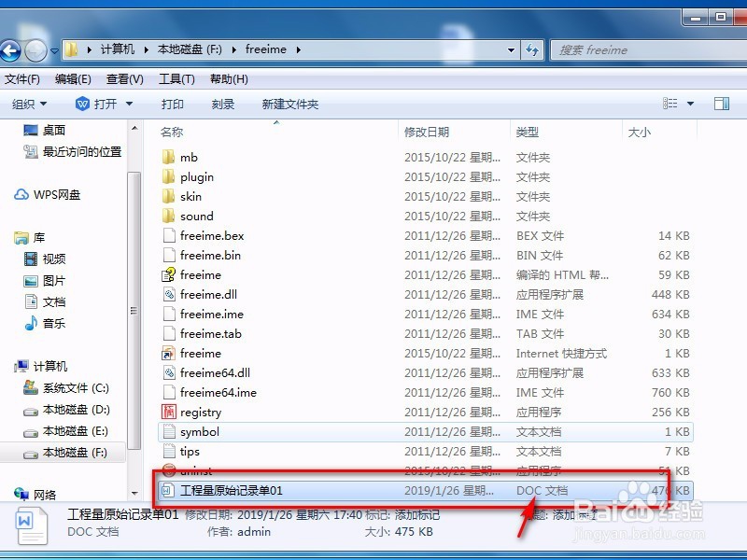The width and height of the screenshot is (747, 560).
Task: Refresh the folder with the refresh button
Action: click(x=531, y=49)
